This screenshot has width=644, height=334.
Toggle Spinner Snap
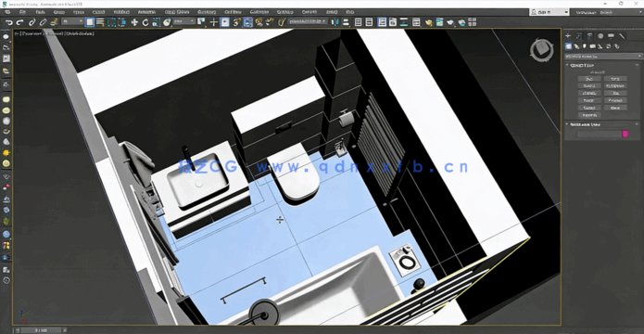[270, 22]
